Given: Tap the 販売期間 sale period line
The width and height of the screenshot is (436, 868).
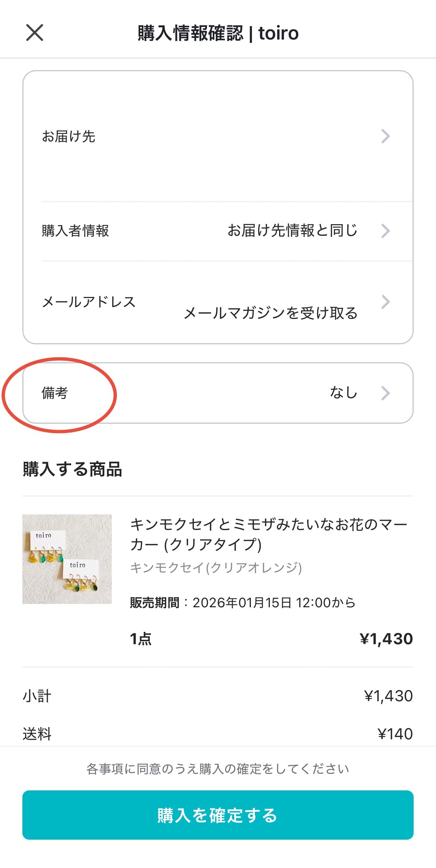Looking at the screenshot, I should pyautogui.click(x=243, y=602).
